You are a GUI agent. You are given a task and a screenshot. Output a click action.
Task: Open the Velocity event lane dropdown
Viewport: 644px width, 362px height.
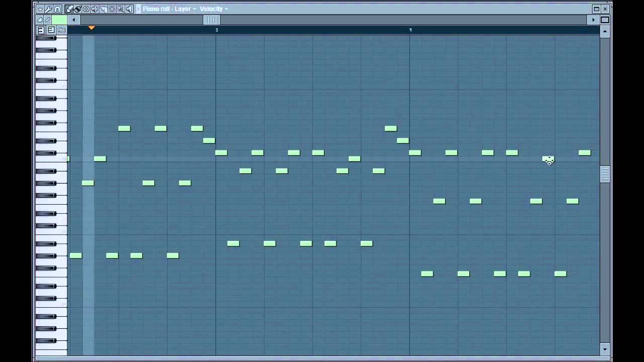(214, 9)
